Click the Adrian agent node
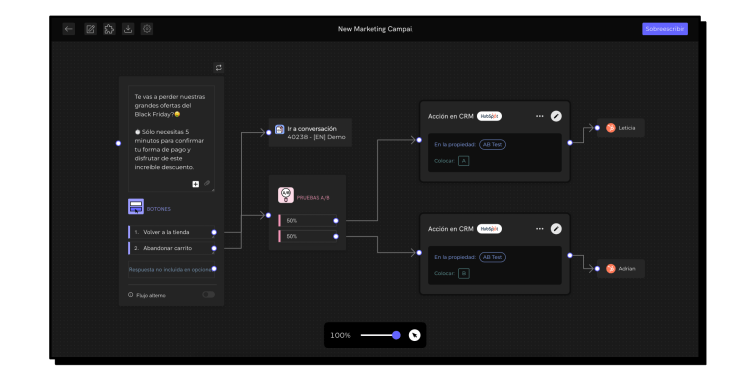This screenshot has width=750, height=375. [620, 269]
